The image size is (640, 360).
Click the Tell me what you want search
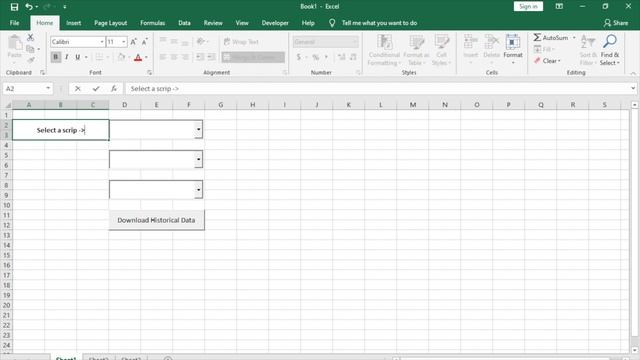tap(379, 23)
